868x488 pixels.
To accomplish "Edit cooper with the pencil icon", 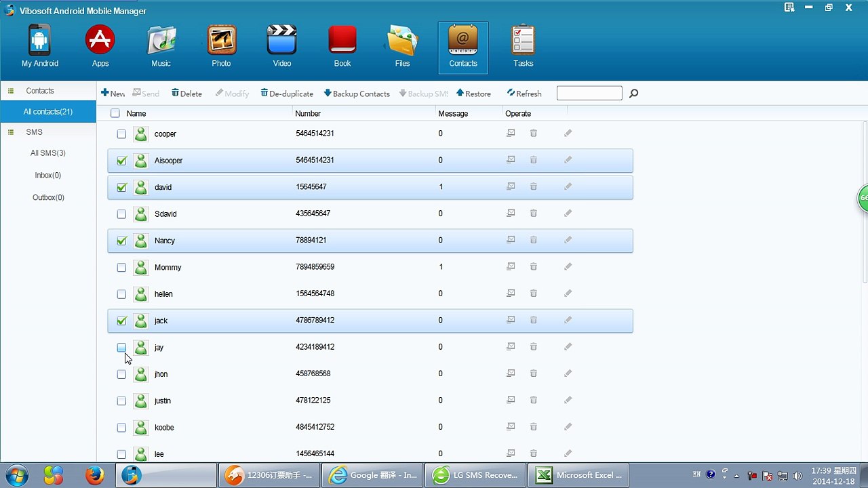I will (568, 134).
